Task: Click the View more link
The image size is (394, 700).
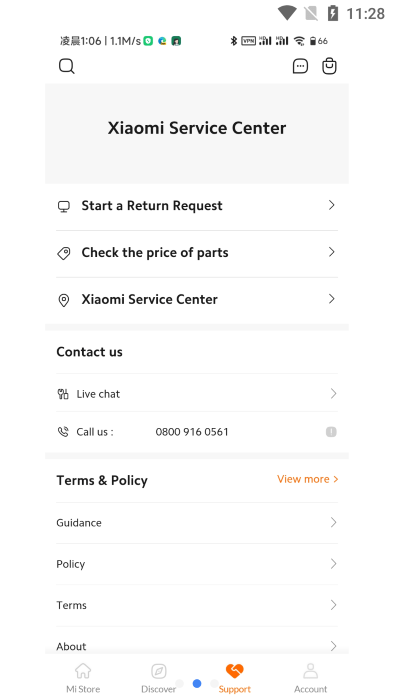Action: pyautogui.click(x=307, y=479)
